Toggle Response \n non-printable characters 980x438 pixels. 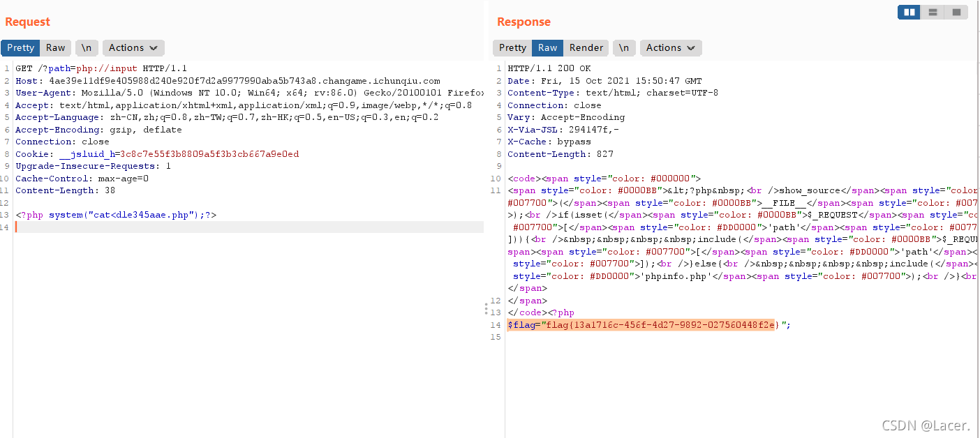(624, 47)
